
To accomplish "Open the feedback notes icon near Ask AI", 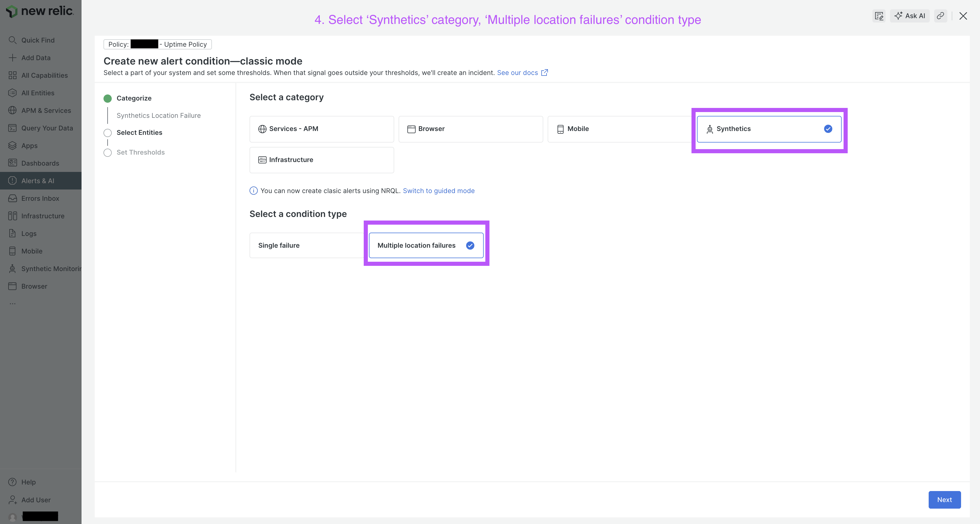I will 879,16.
